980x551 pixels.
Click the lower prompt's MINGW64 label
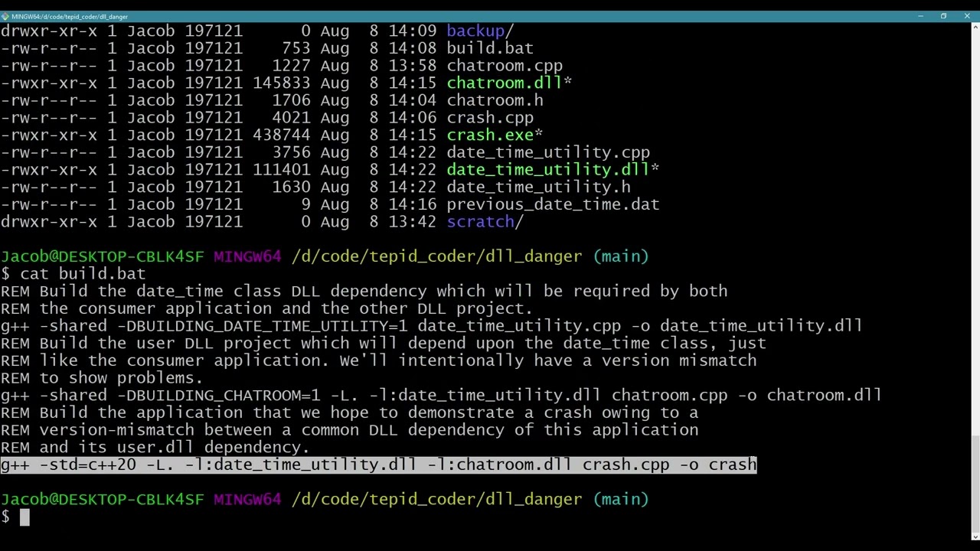[247, 499]
